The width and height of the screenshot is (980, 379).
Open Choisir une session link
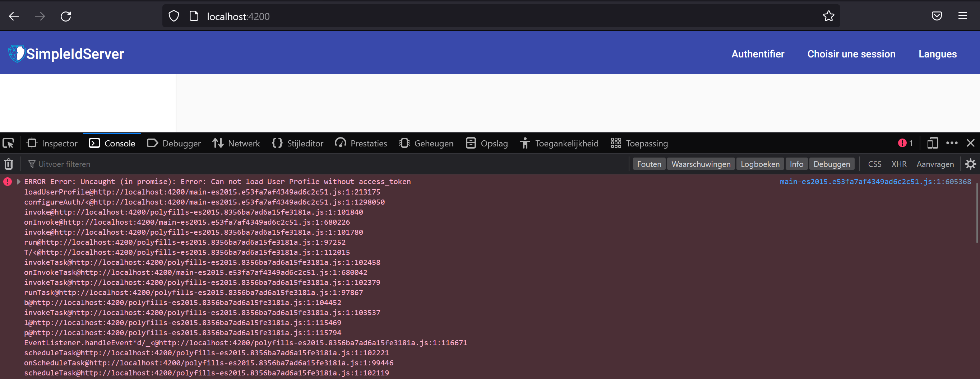851,53
